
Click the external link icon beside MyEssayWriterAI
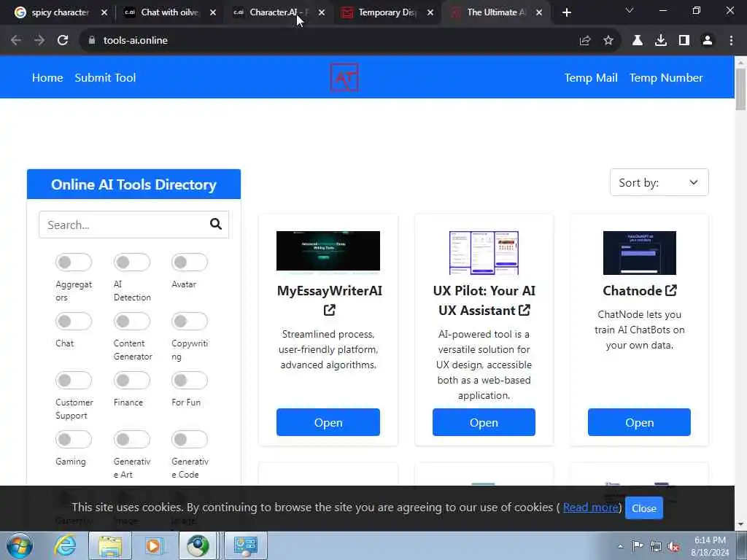coord(329,311)
